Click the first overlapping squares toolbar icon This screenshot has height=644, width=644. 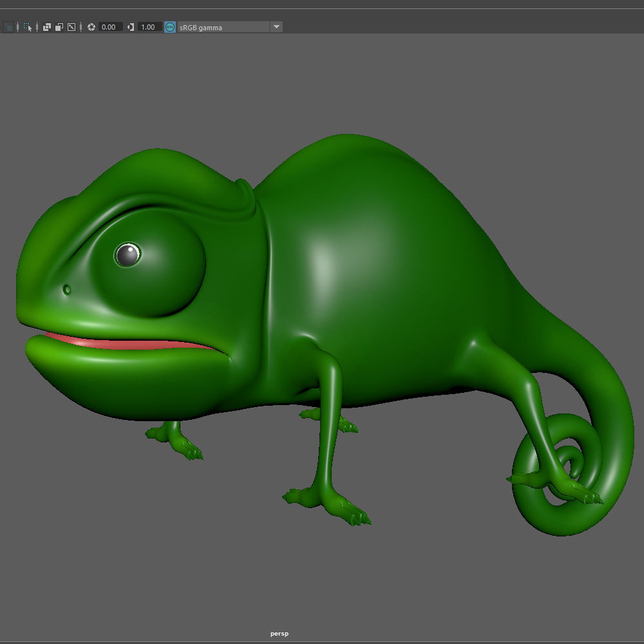47,27
